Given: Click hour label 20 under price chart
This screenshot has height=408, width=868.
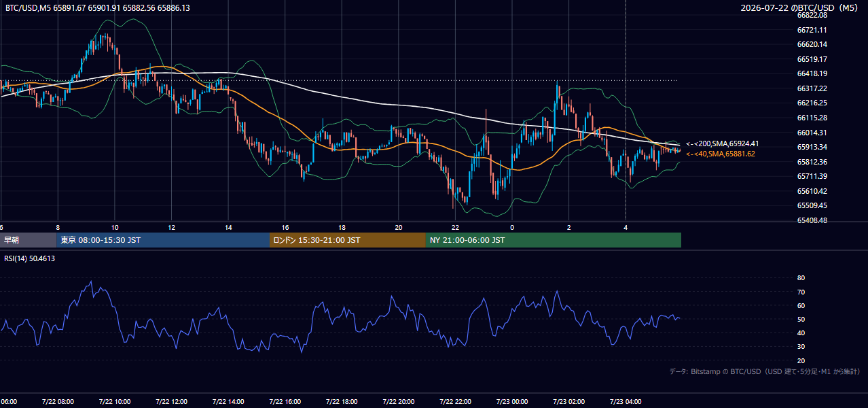Looking at the screenshot, I should [x=399, y=228].
